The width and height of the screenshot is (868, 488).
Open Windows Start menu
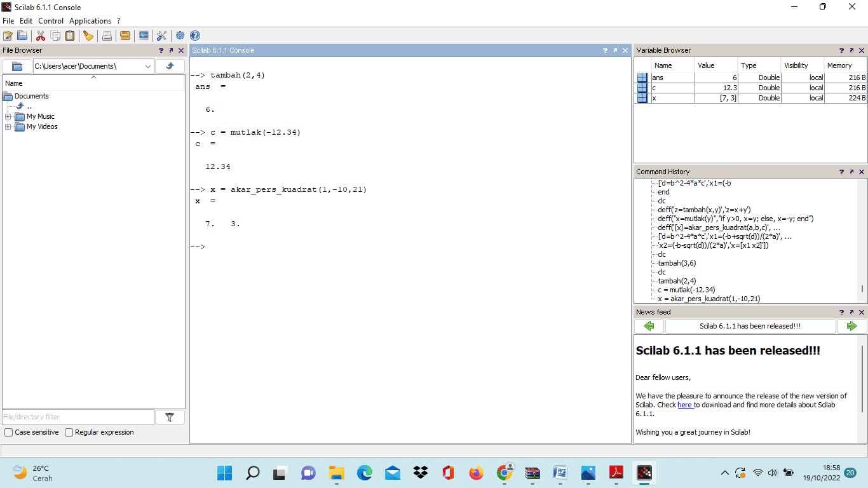point(225,473)
